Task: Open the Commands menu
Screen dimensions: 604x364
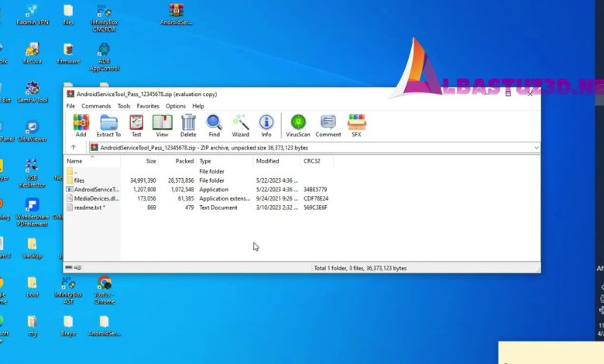Action: click(x=96, y=106)
